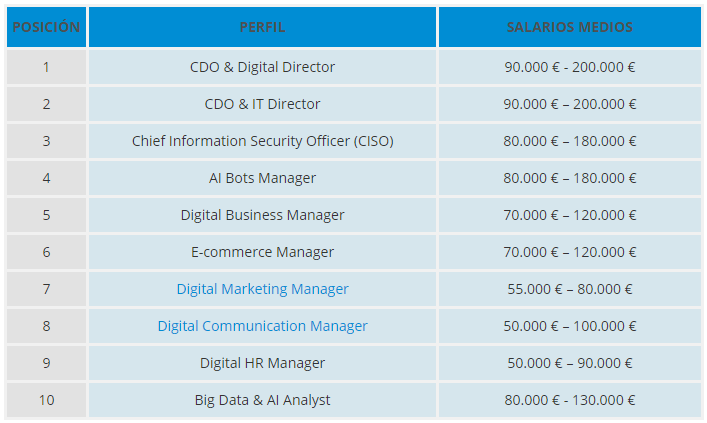Click the Digital HR Manager cell
Screen dimensions: 707x423
point(262,363)
